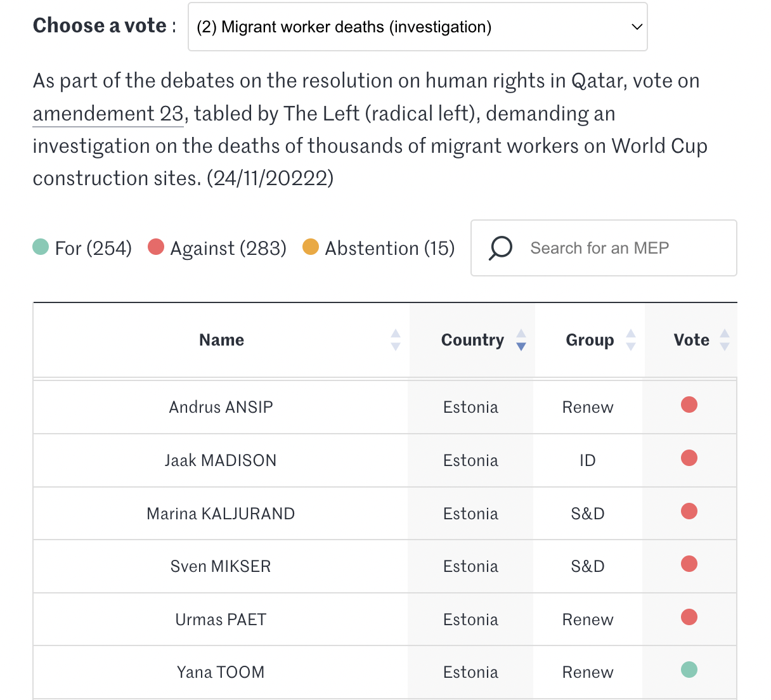Sort table by Group arrows
Screen dimensions: 771x700
coord(631,340)
